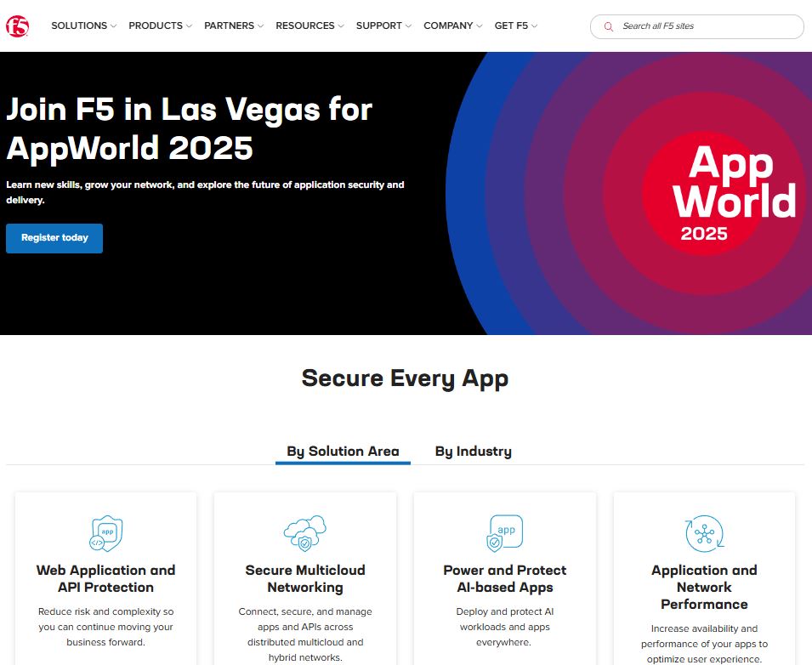Click the Secure Every App heading
The height and width of the screenshot is (665, 812).
coord(405,378)
